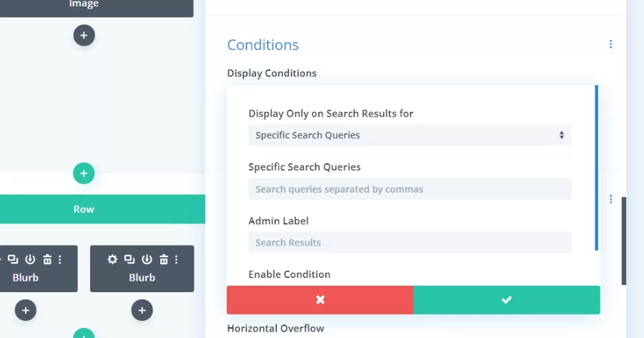Delete the first Blurb module
Viewport: 644px width, 338px height.
(47, 259)
